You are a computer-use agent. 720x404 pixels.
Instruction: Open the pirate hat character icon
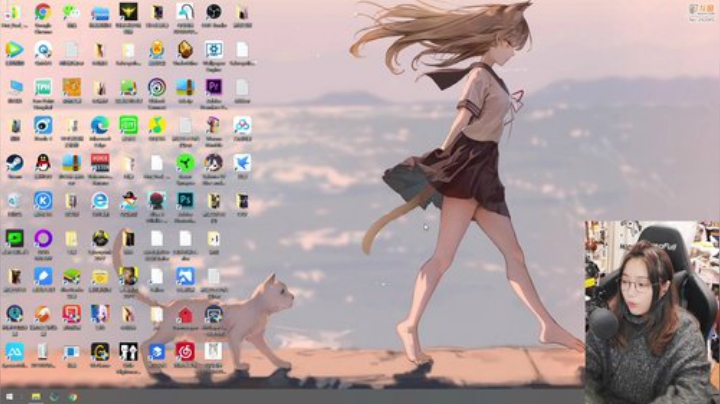(x=128, y=201)
